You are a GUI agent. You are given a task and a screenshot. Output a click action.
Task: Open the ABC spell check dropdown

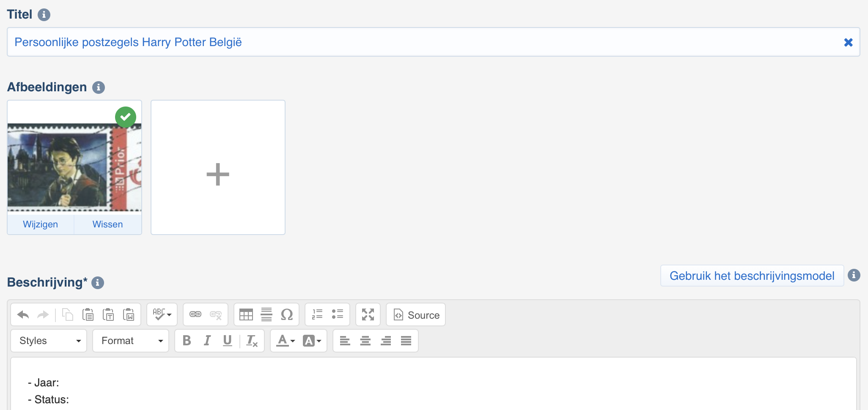click(x=162, y=314)
